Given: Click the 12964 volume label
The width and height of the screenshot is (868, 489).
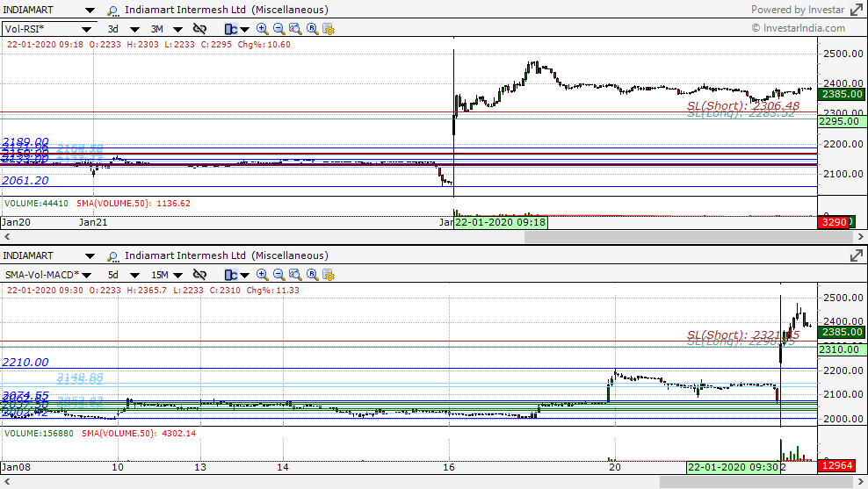Looking at the screenshot, I should [x=837, y=466].
